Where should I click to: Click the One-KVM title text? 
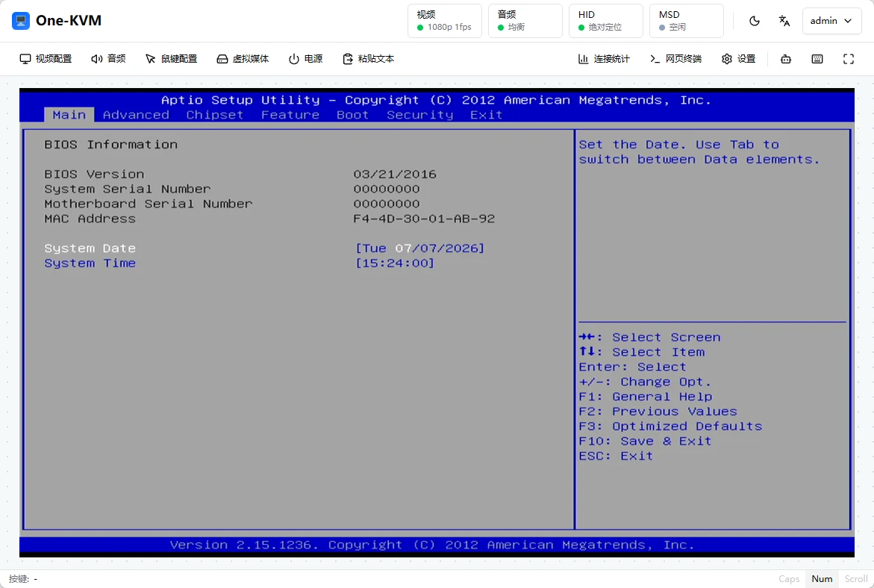point(69,21)
